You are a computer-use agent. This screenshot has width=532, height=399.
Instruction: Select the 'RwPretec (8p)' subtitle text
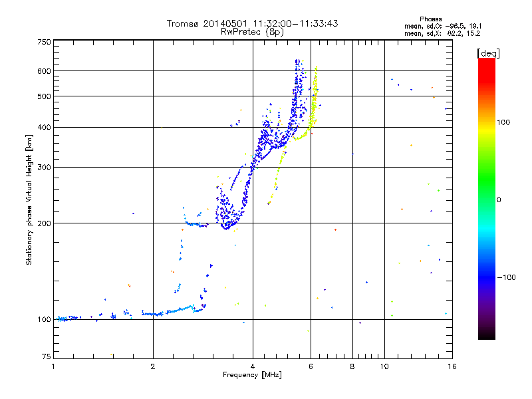(252, 32)
